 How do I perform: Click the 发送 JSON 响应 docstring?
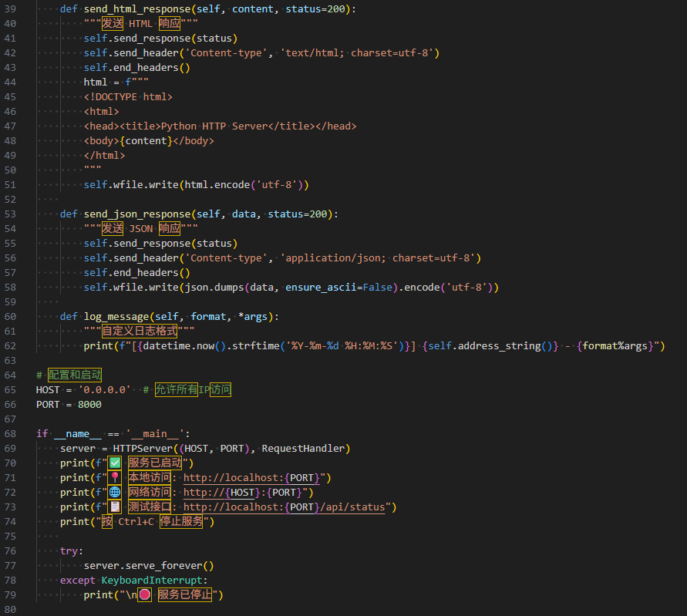click(x=141, y=228)
